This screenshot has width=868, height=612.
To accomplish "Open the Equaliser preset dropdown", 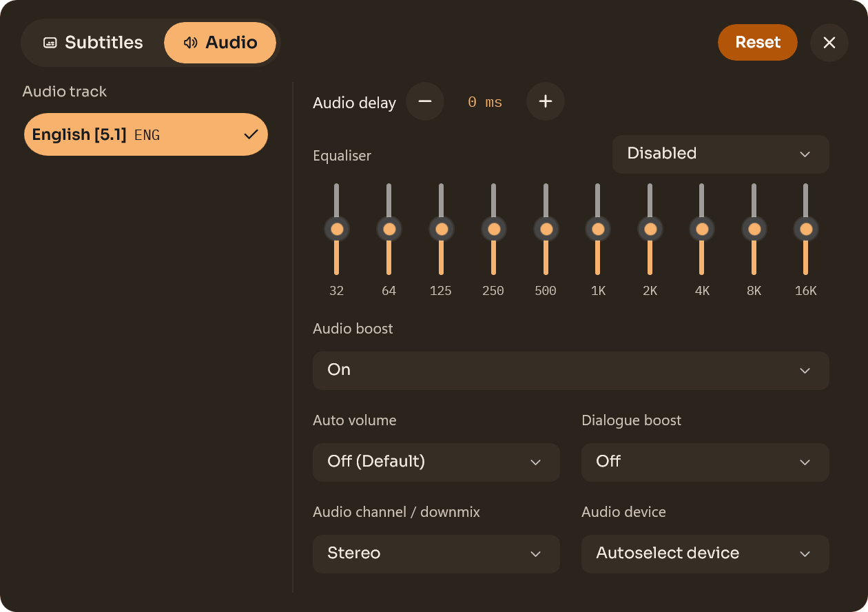I will [721, 154].
